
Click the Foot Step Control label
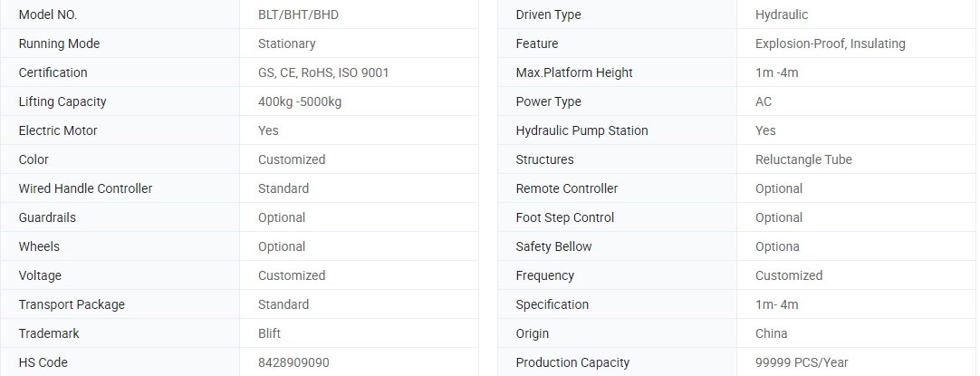(564, 217)
